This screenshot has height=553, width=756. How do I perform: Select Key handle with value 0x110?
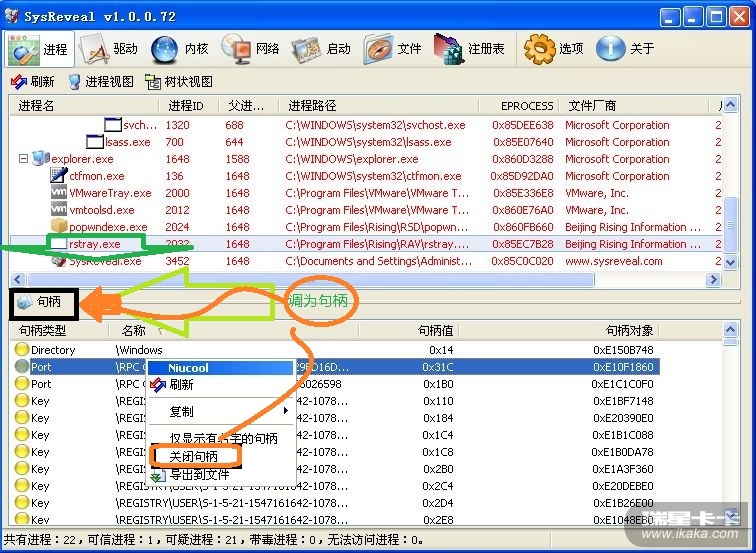coord(335,401)
